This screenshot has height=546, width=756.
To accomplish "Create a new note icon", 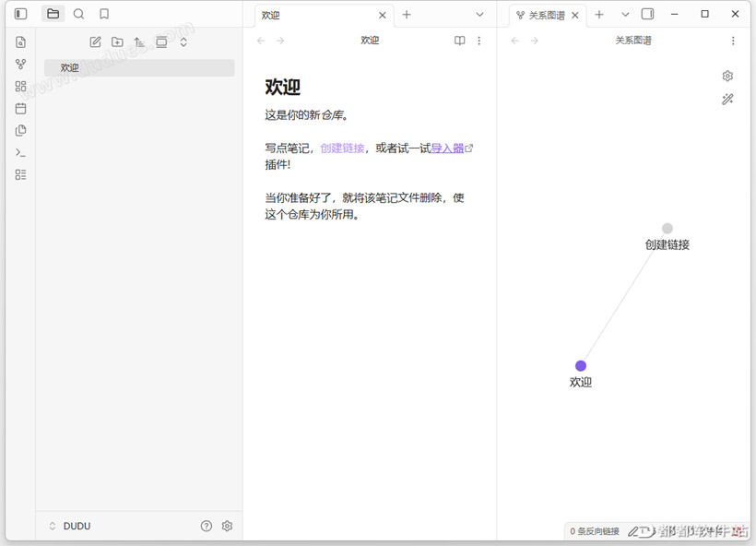I will pyautogui.click(x=96, y=42).
